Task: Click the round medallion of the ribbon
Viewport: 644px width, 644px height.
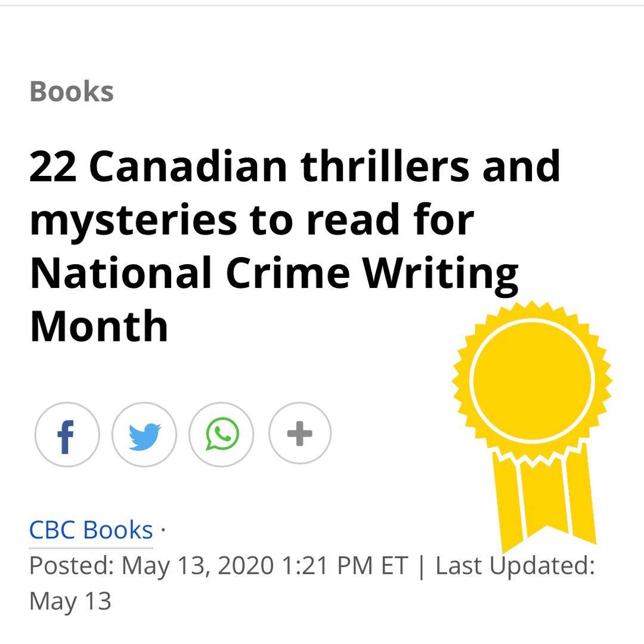Action: [x=532, y=377]
